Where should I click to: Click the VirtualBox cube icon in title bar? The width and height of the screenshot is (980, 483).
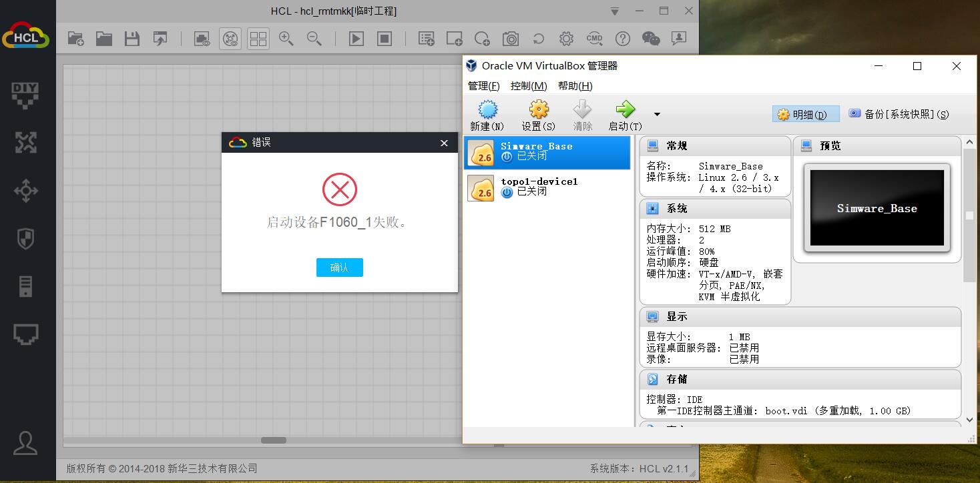point(471,65)
